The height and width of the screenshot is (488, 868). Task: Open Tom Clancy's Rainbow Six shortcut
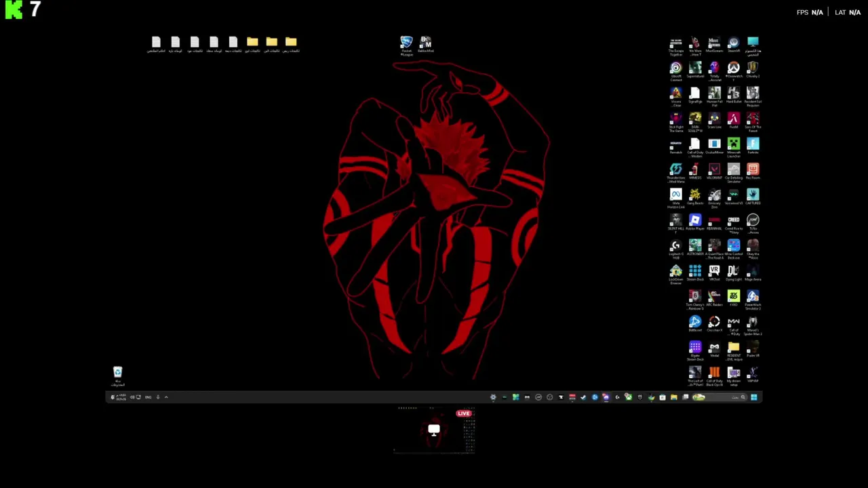[695, 300]
